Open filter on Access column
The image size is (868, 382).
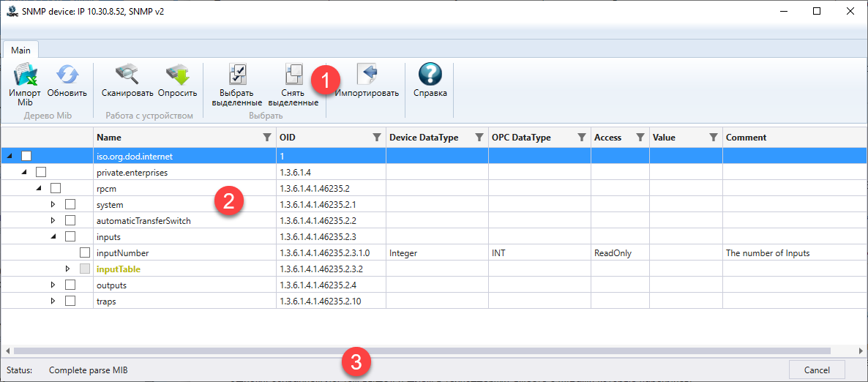tap(640, 138)
